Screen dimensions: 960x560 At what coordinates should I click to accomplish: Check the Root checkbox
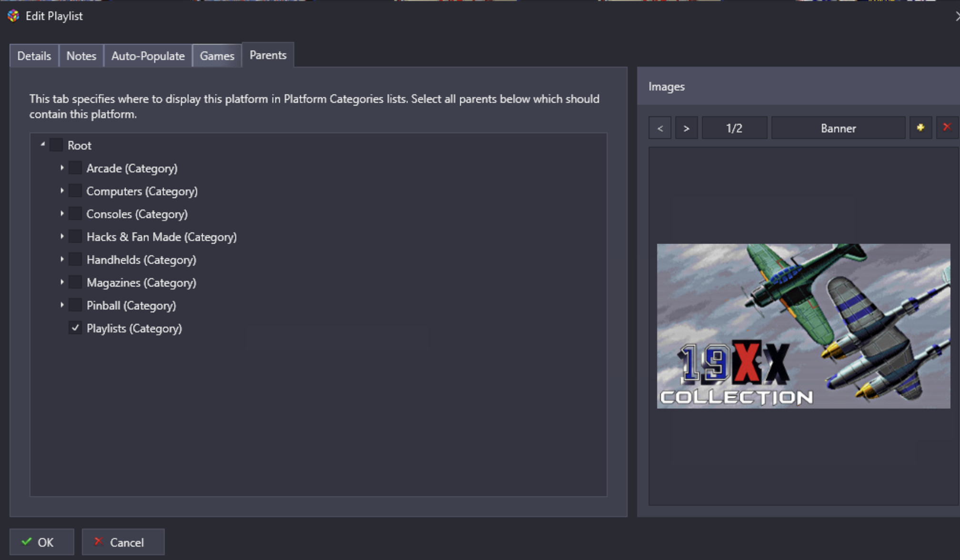(x=56, y=145)
